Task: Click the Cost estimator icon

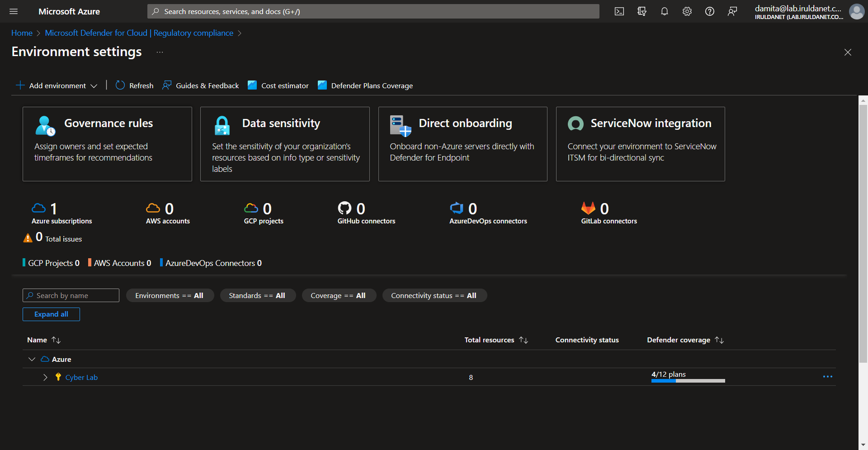Action: (252, 85)
